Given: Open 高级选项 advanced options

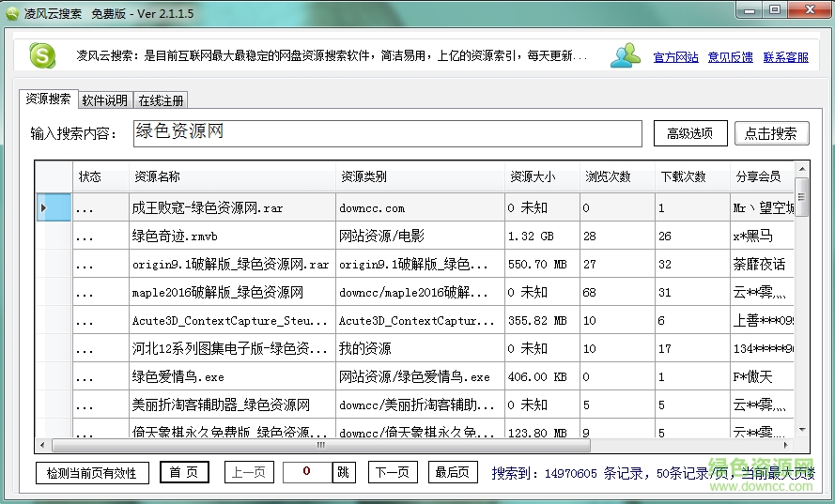Looking at the screenshot, I should click(690, 133).
